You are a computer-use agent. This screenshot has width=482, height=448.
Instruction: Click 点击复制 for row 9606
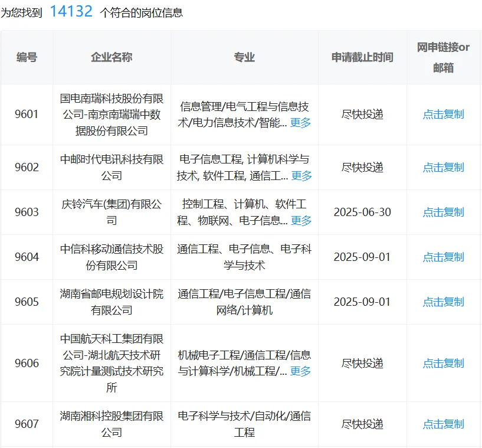[443, 364]
